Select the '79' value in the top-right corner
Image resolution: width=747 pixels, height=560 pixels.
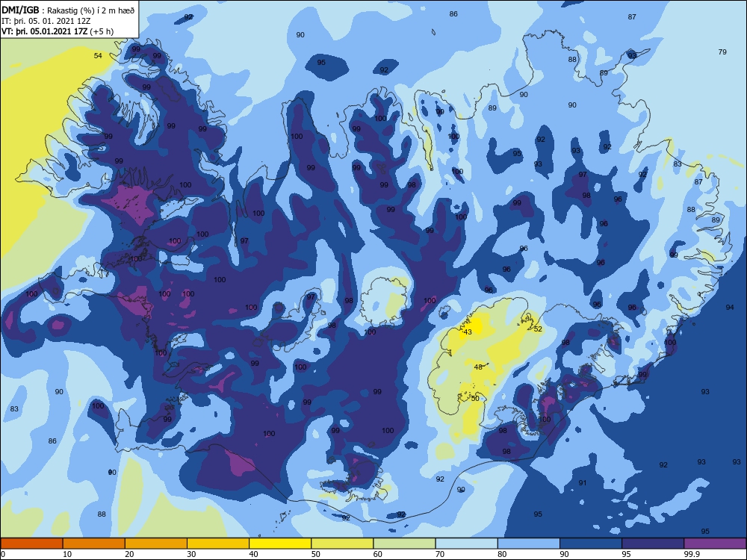point(722,52)
